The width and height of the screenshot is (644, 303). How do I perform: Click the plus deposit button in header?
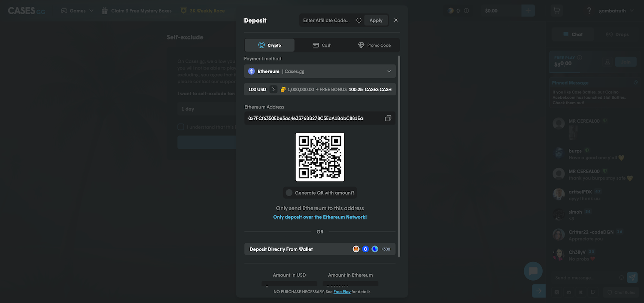point(528,11)
